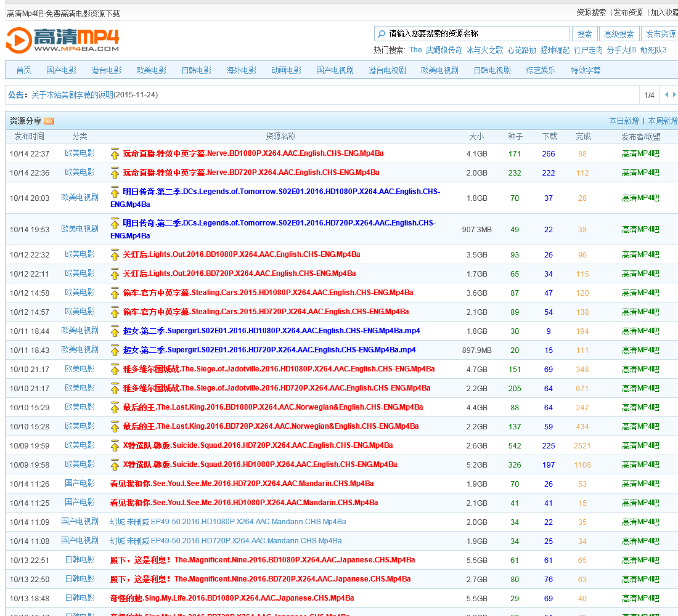Click the previous-announcement arrow next to 1/4
This screenshot has height=616, width=678.
(666, 95)
